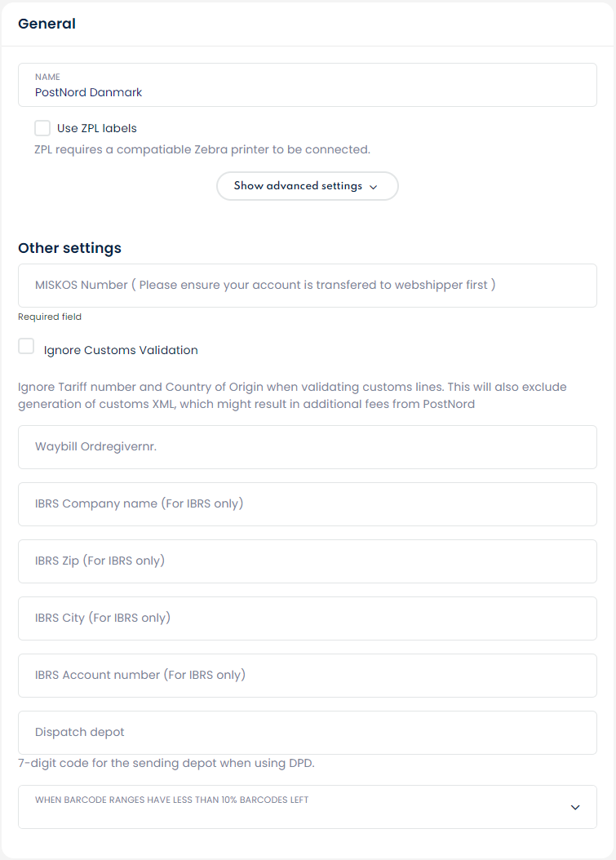Screen dimensions: 616x860
Task: Click the Other settings heading
Action: tap(70, 248)
